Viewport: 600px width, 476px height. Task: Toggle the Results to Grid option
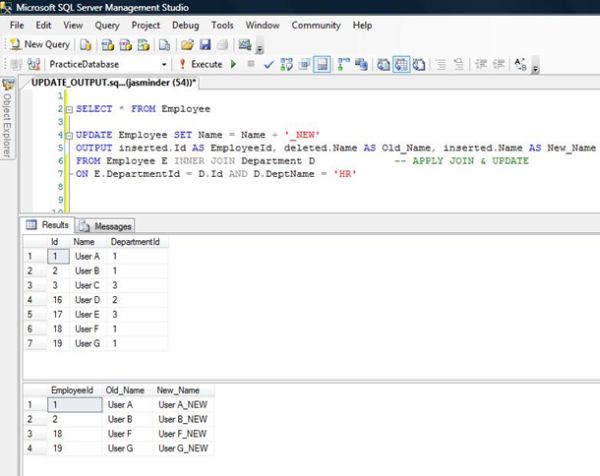point(400,64)
